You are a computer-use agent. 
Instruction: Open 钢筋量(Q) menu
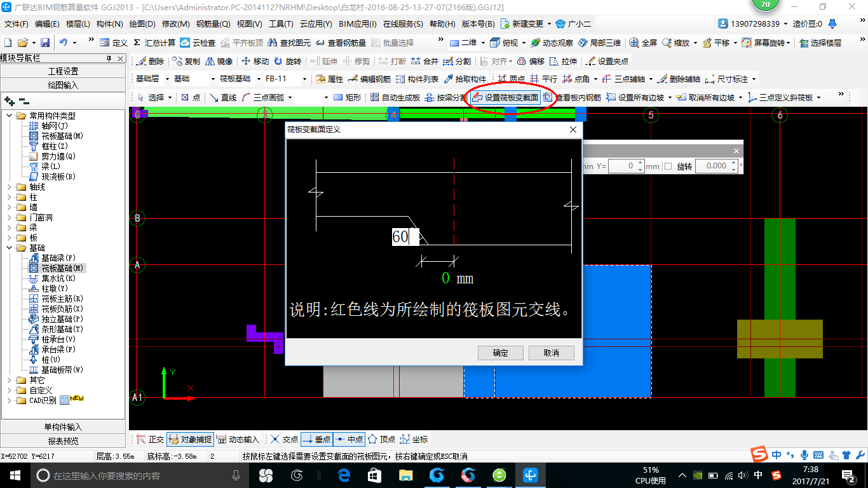[213, 24]
